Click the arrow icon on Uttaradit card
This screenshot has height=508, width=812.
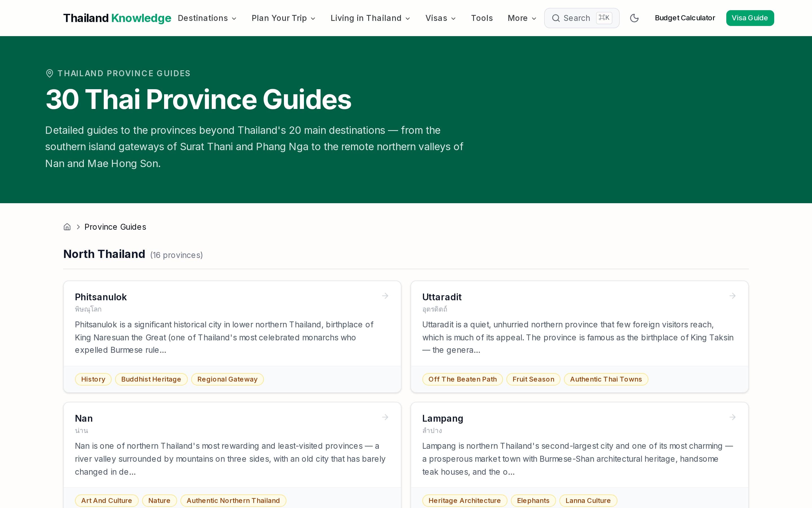732,296
